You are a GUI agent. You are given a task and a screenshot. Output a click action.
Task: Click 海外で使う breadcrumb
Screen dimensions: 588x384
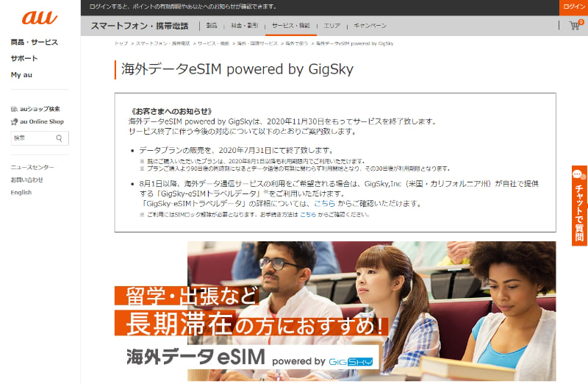click(297, 43)
